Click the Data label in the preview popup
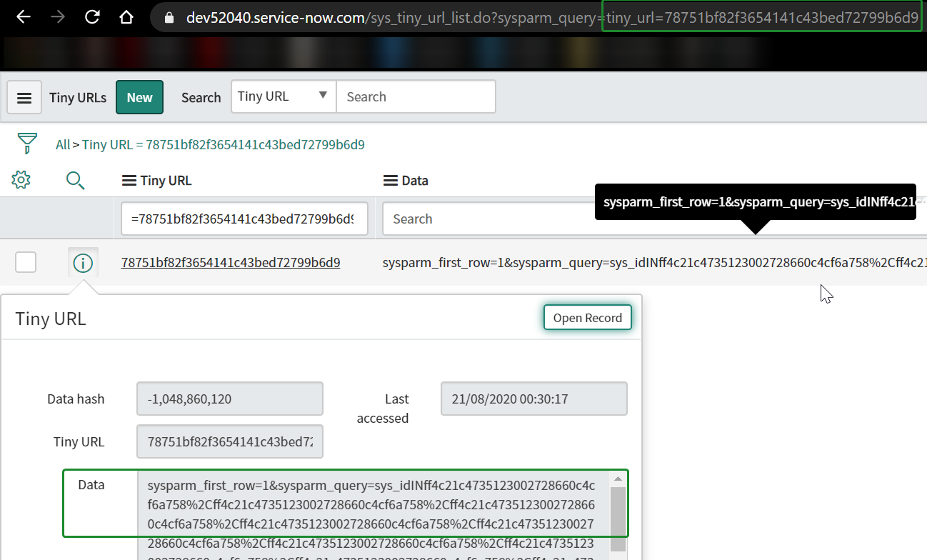This screenshot has height=560, width=927. pyautogui.click(x=91, y=485)
